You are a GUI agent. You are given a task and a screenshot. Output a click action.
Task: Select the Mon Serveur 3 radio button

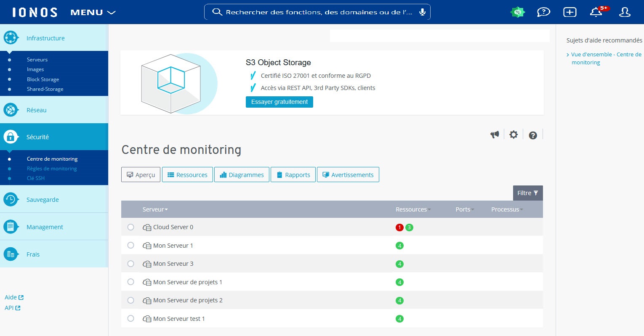(130, 264)
